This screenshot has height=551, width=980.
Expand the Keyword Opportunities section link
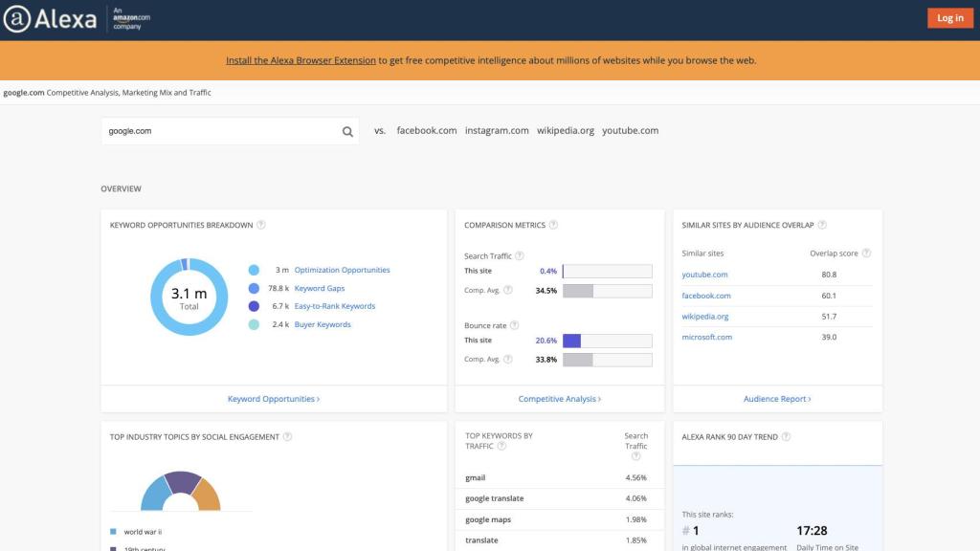click(x=274, y=399)
